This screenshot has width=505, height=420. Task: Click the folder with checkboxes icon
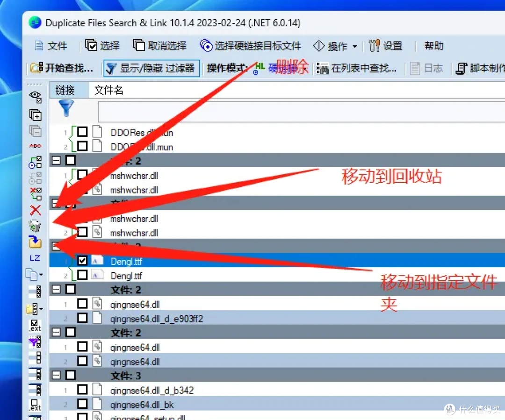(32, 309)
